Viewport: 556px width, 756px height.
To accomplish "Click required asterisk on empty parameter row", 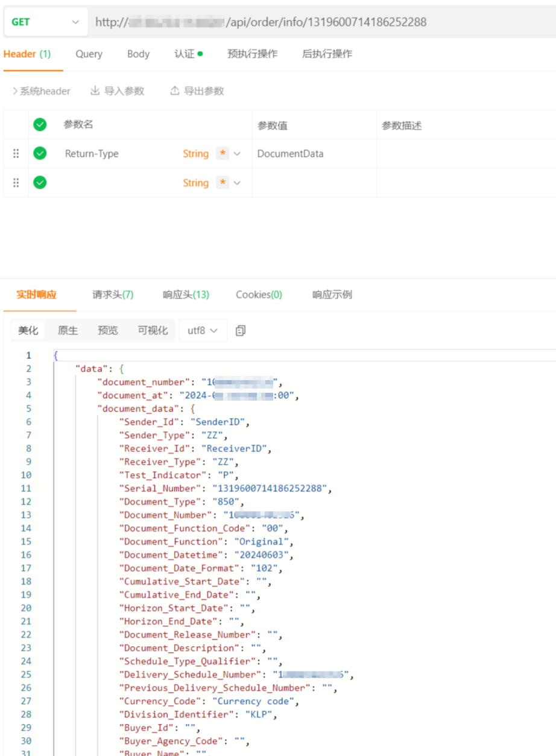I will [x=223, y=183].
